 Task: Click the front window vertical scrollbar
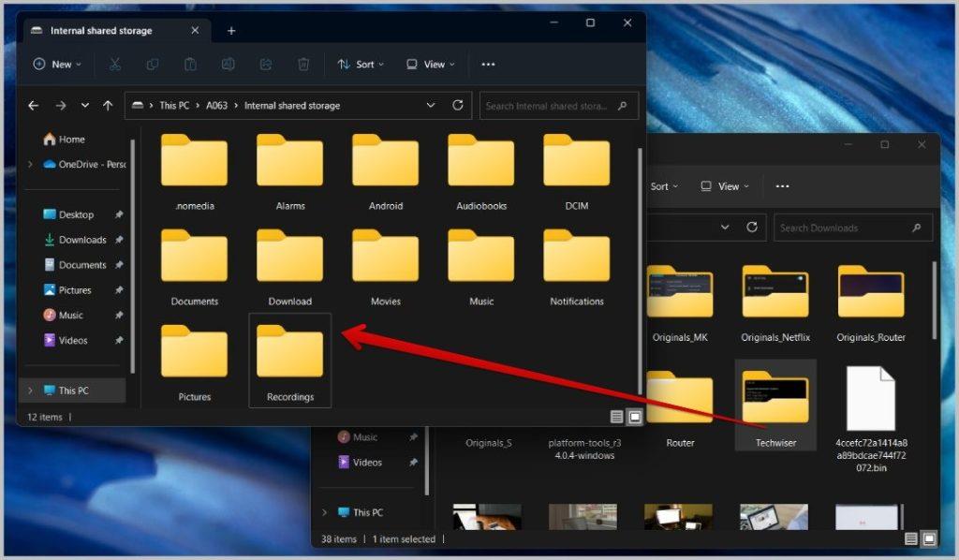pyautogui.click(x=640, y=269)
